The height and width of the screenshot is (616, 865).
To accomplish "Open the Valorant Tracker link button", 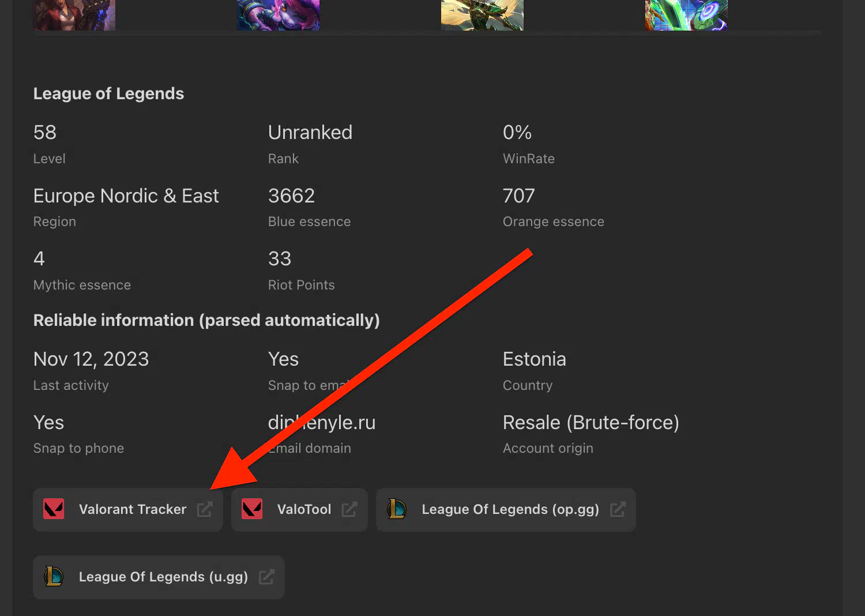I will pyautogui.click(x=128, y=510).
